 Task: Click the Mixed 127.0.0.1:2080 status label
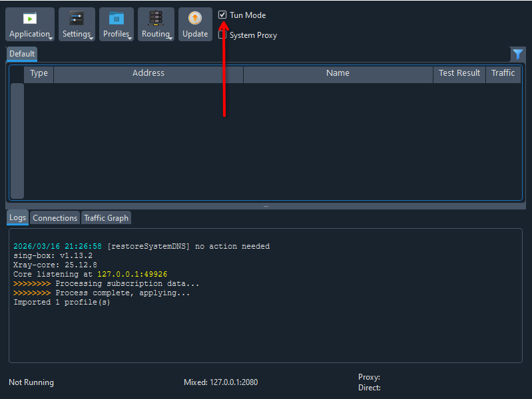[220, 382]
